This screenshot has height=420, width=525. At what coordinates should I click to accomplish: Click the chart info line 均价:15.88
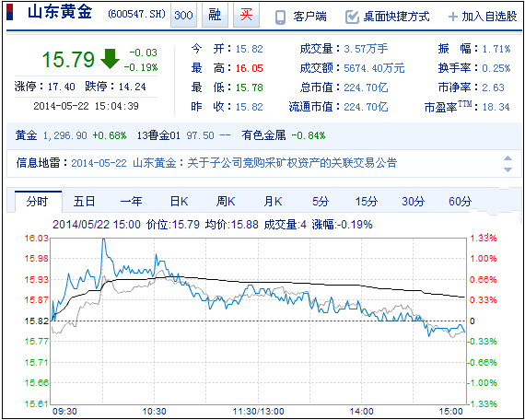point(232,225)
